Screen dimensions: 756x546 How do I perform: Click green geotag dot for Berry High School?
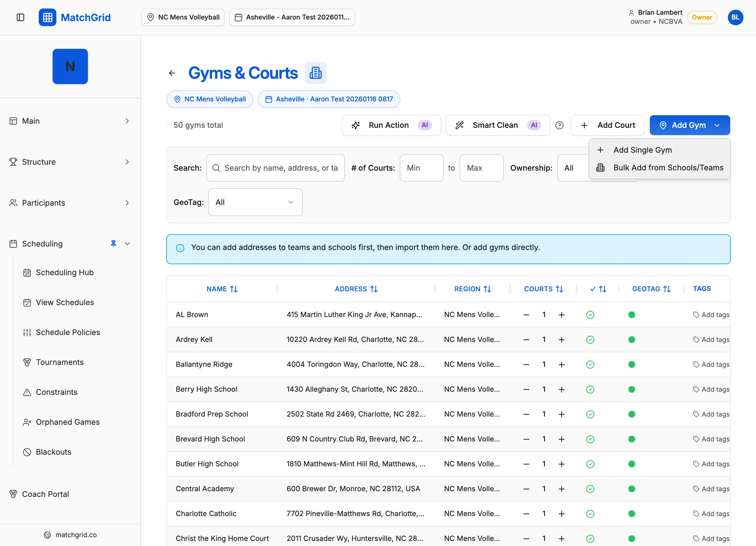[631, 390]
